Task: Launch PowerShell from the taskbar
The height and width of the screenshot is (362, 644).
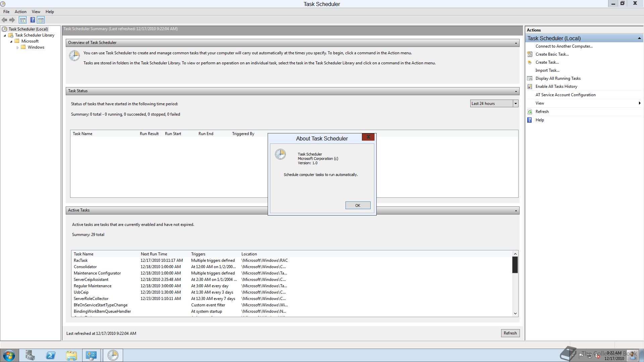Action: 51,355
